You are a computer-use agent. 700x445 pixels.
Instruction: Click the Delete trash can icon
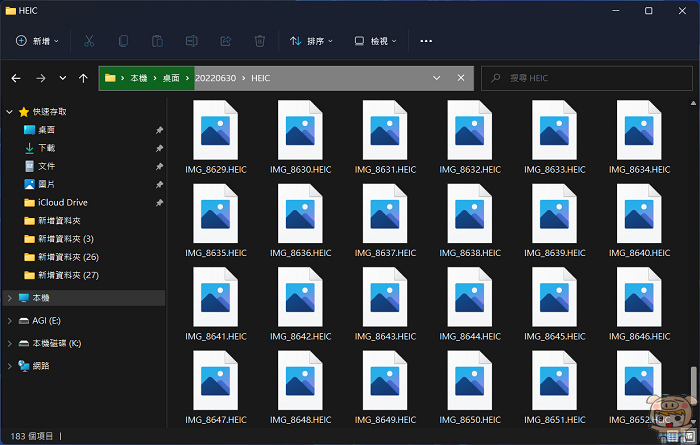coord(259,41)
